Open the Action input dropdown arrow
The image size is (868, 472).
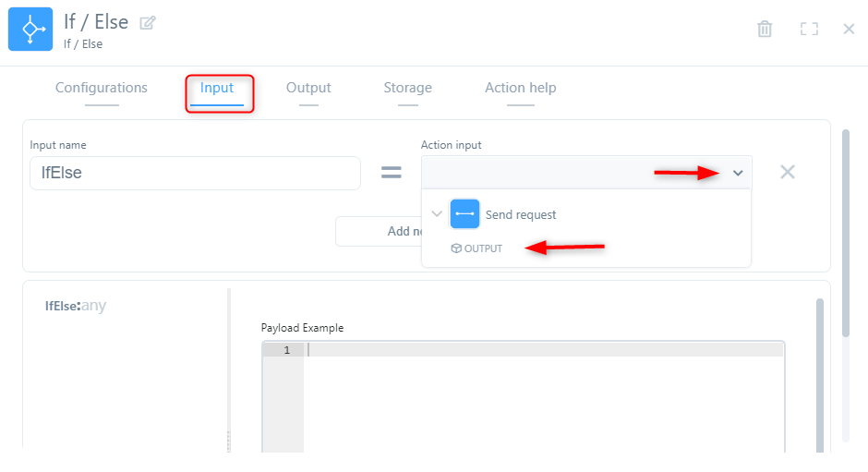coord(738,173)
